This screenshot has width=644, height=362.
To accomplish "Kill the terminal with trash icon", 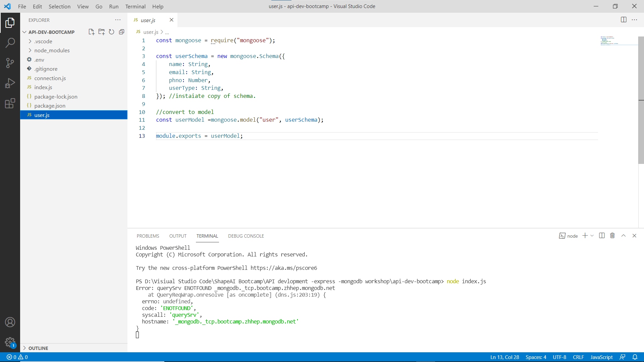I will pyautogui.click(x=612, y=236).
